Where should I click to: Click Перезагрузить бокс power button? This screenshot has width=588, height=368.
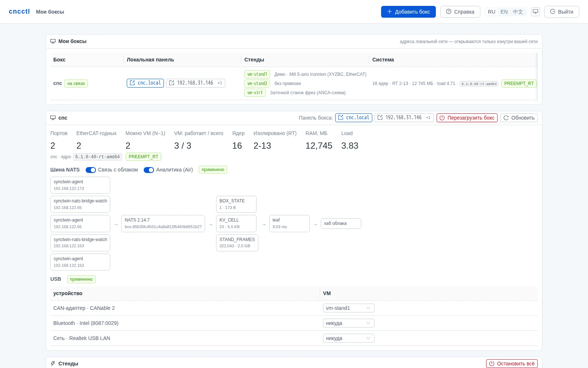pyautogui.click(x=467, y=118)
